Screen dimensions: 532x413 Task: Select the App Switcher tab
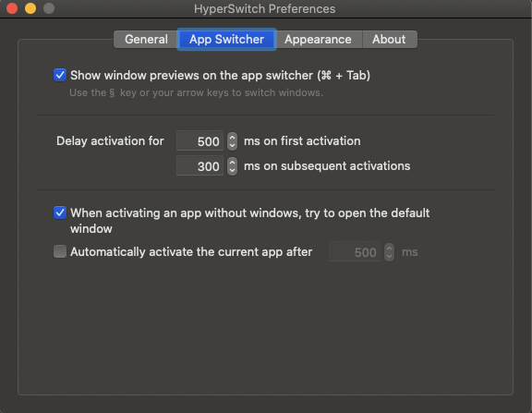point(226,40)
